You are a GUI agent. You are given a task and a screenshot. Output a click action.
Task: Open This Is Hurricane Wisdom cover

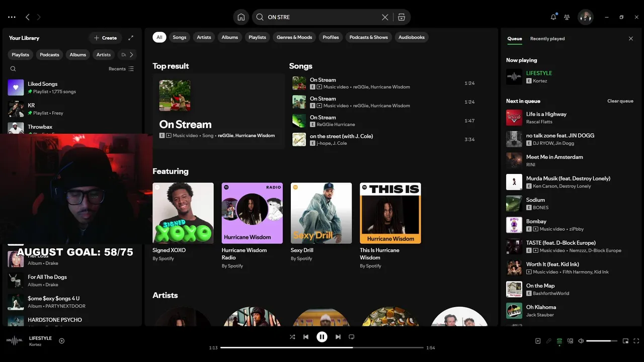(x=390, y=213)
